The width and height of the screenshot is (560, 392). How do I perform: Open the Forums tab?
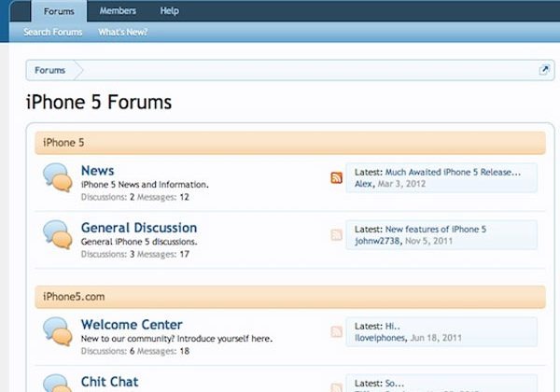tap(59, 11)
